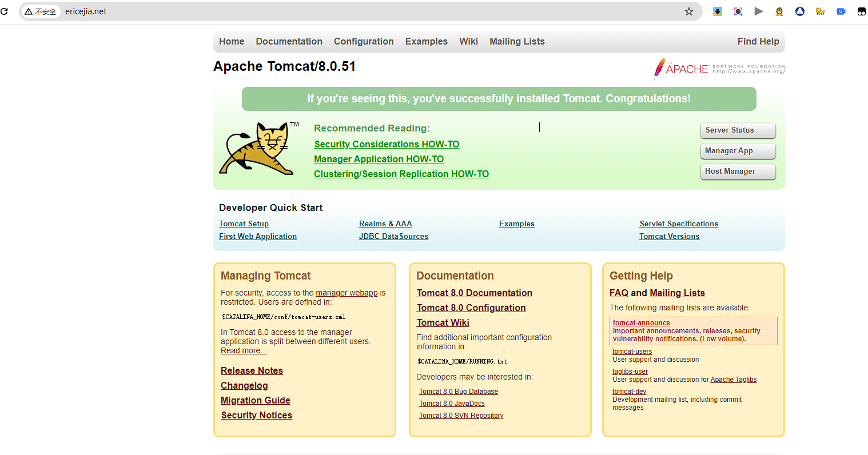Open Find Help in the navigation bar

758,42
